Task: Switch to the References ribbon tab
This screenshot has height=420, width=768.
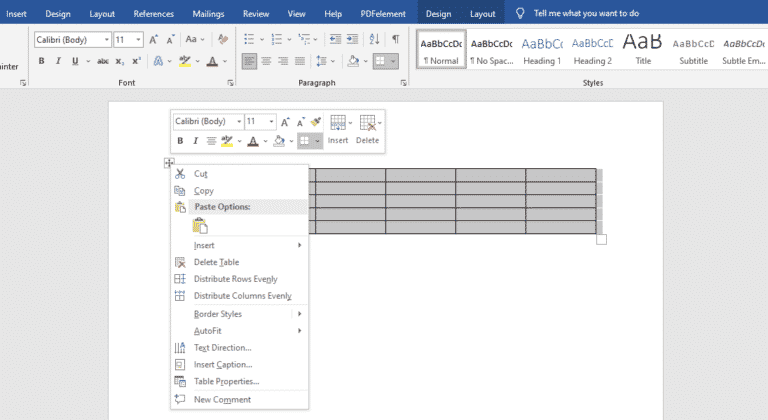Action: (x=154, y=14)
